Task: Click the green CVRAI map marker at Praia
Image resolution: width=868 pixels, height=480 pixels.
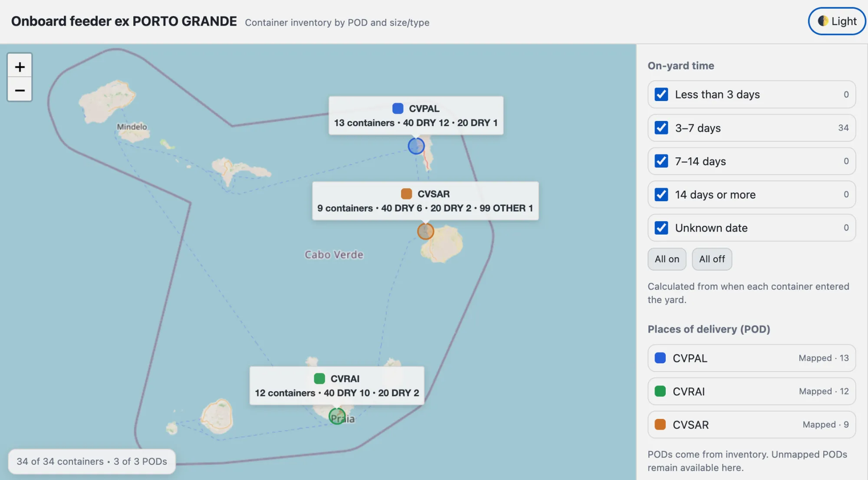Action: [x=337, y=416]
